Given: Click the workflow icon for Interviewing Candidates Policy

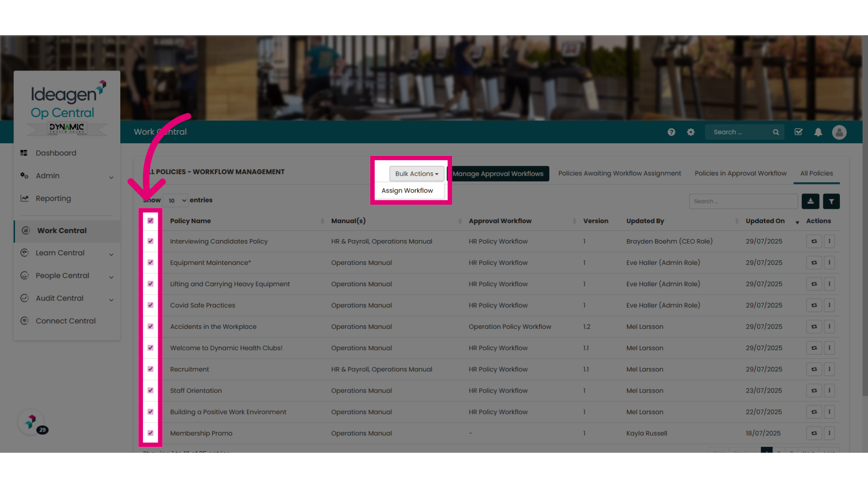Looking at the screenshot, I should click(x=814, y=241).
